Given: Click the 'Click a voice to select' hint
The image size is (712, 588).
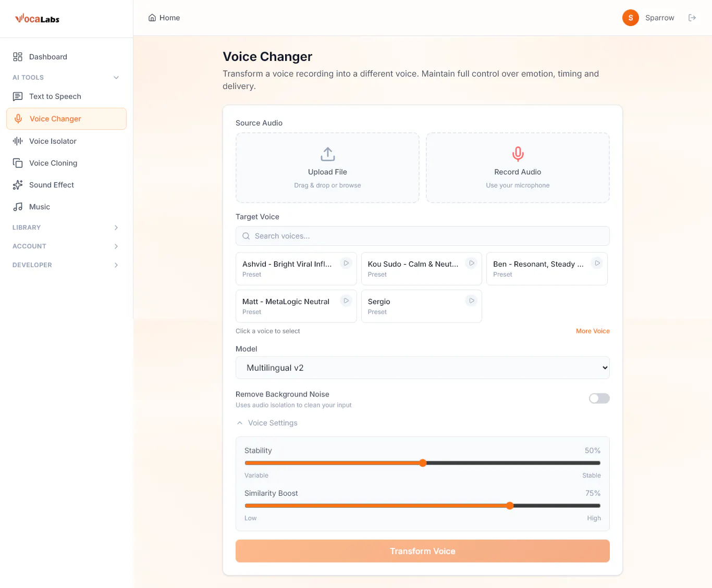Looking at the screenshot, I should click(x=267, y=331).
